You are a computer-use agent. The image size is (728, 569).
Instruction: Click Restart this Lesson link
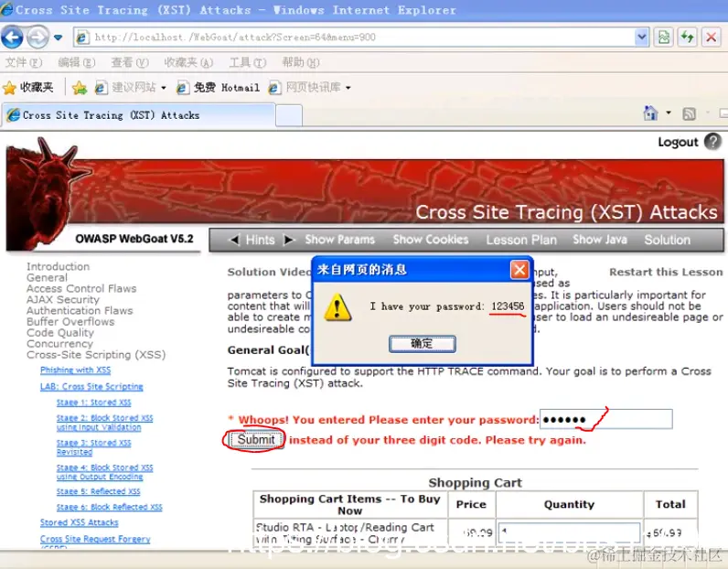click(x=666, y=273)
